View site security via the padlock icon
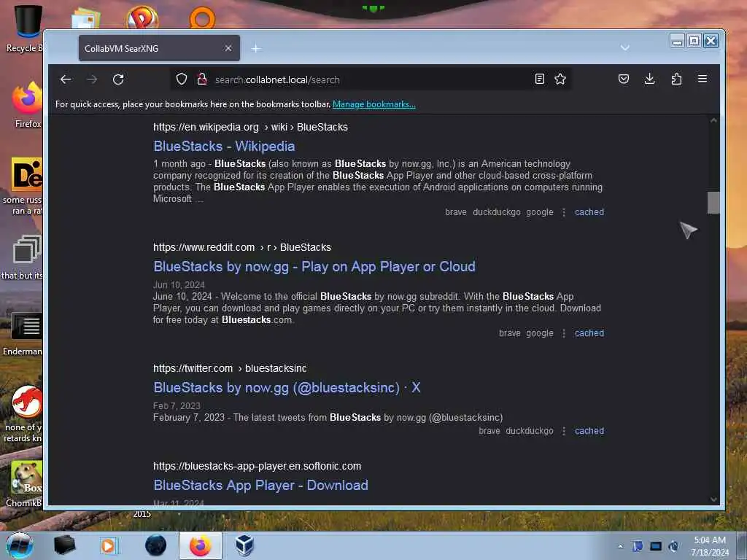The height and width of the screenshot is (560, 747). tap(202, 79)
